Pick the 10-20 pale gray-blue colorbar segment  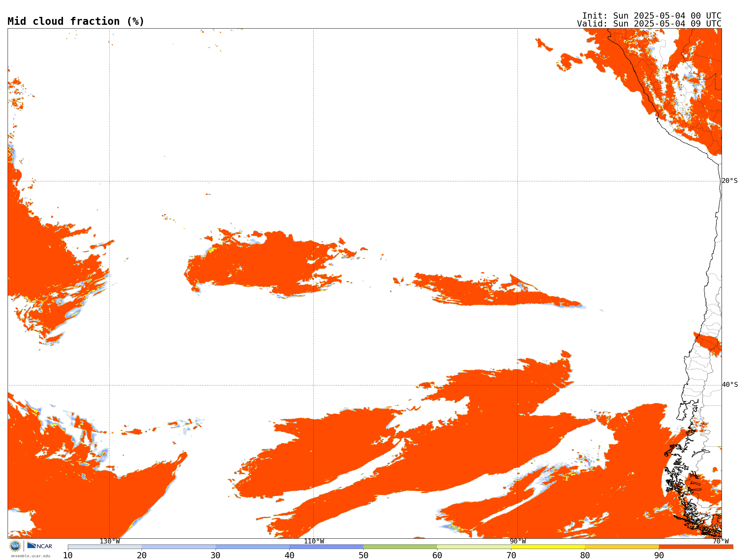click(105, 547)
